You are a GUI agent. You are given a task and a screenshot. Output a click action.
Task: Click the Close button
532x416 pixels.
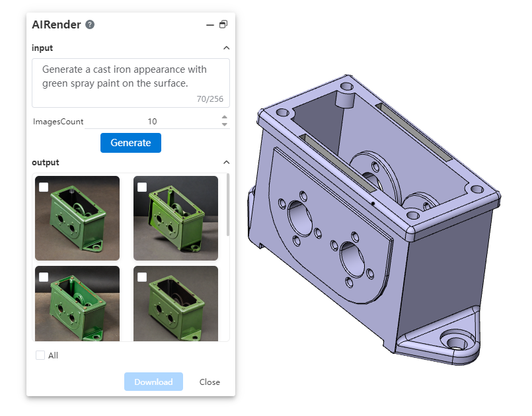coord(209,382)
